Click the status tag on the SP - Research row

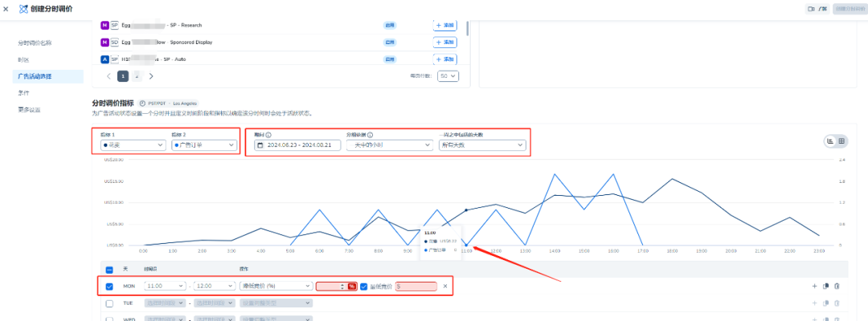(391, 26)
